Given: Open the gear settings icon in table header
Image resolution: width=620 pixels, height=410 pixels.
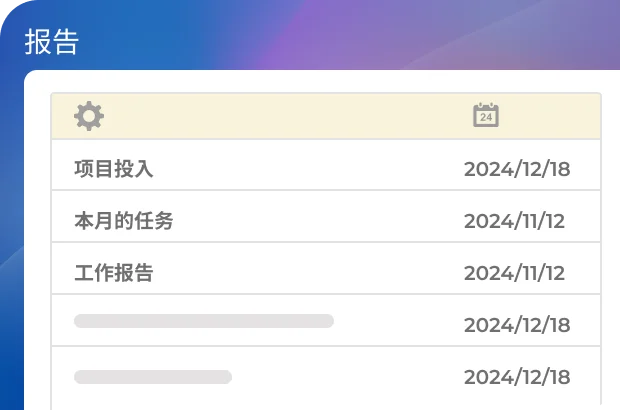Looking at the screenshot, I should 89,116.
